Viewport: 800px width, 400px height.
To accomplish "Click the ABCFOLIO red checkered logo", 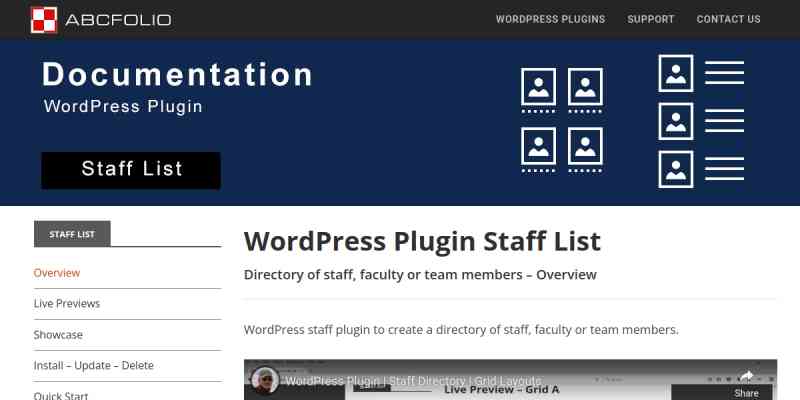I will point(44,20).
